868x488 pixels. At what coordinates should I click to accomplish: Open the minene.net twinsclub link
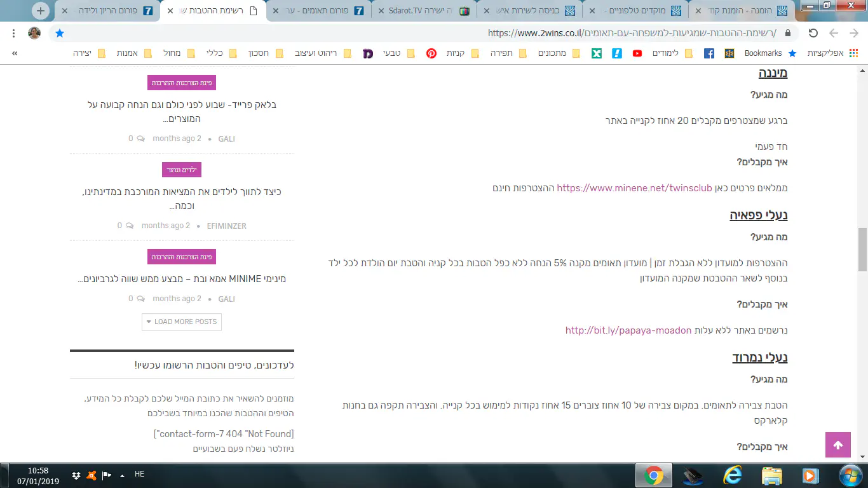click(634, 188)
